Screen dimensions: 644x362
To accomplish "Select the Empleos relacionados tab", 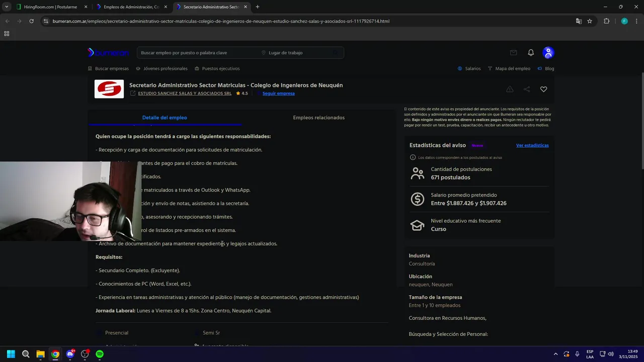I will [318, 118].
